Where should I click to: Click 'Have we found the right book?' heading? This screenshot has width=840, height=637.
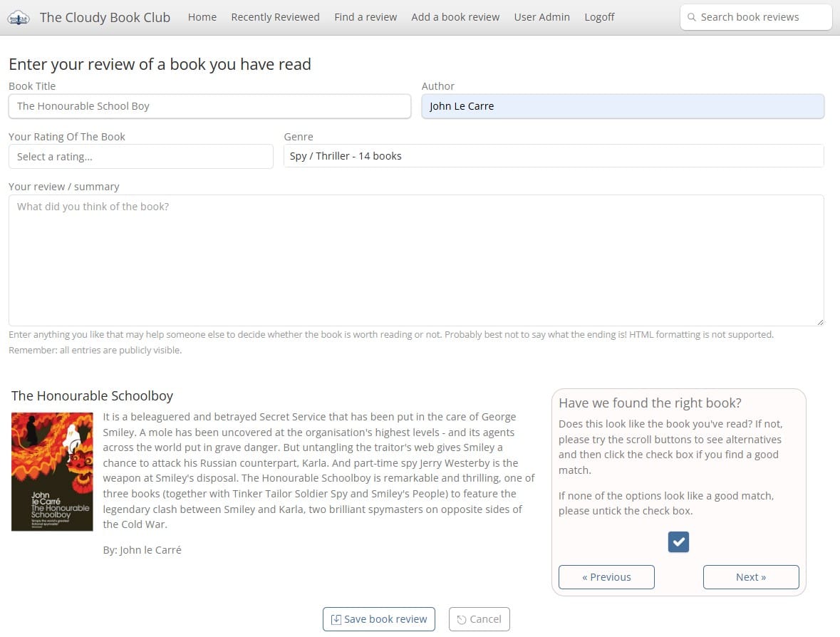(650, 403)
